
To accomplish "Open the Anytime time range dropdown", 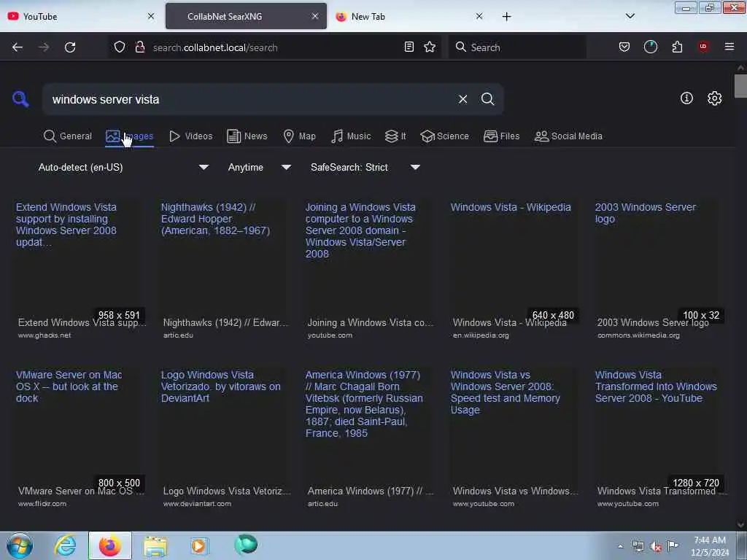I will [259, 167].
